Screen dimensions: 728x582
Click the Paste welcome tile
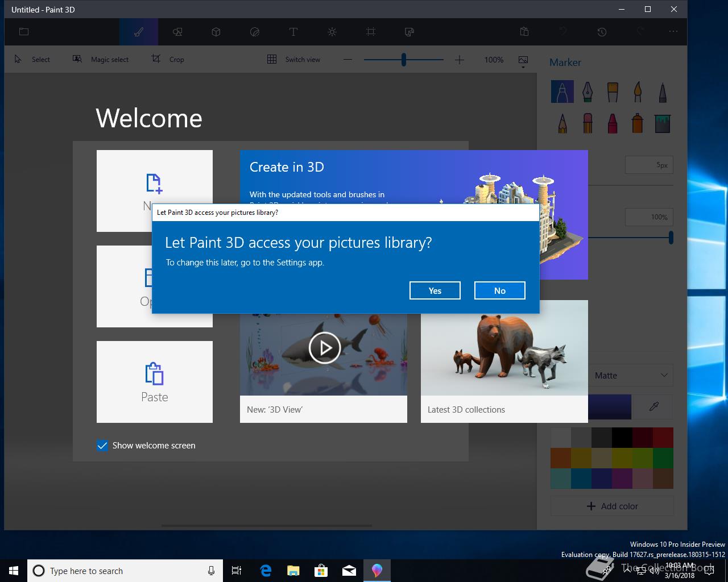[x=155, y=382]
